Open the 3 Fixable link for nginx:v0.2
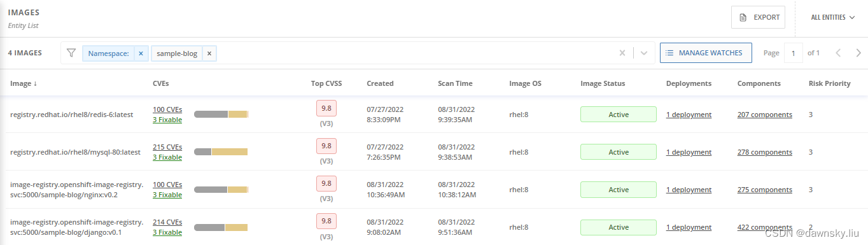Image resolution: width=868 pixels, height=245 pixels. pyautogui.click(x=167, y=195)
